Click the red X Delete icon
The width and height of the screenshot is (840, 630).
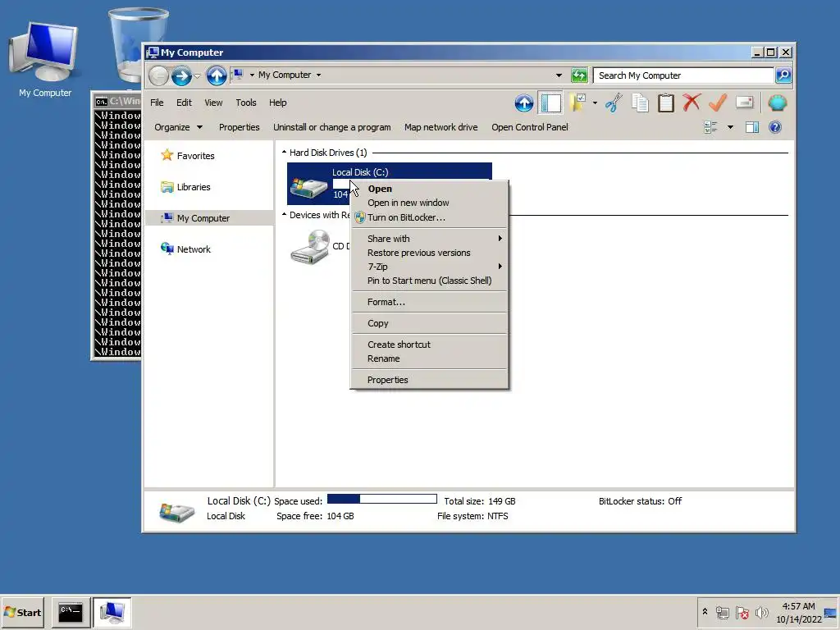(692, 103)
